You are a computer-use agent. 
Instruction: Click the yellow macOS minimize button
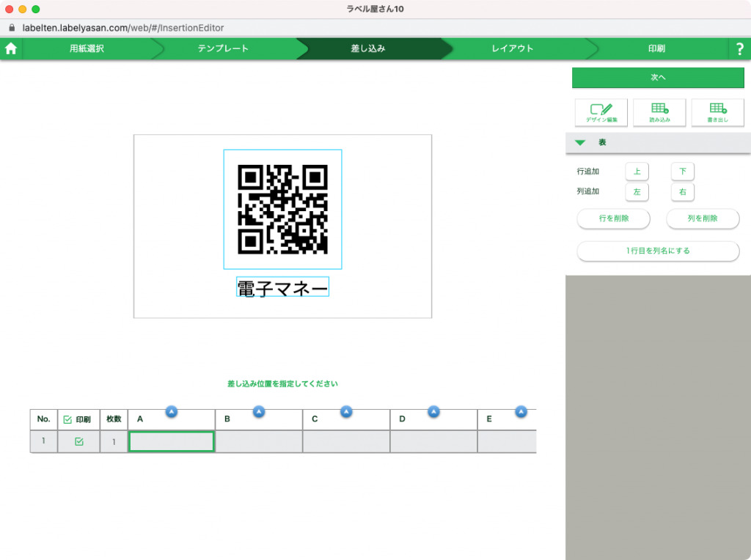coord(23,9)
